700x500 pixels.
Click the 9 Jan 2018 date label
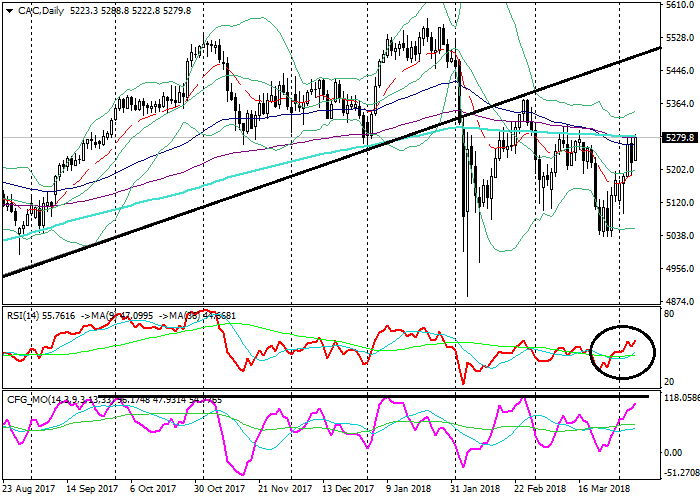click(411, 491)
